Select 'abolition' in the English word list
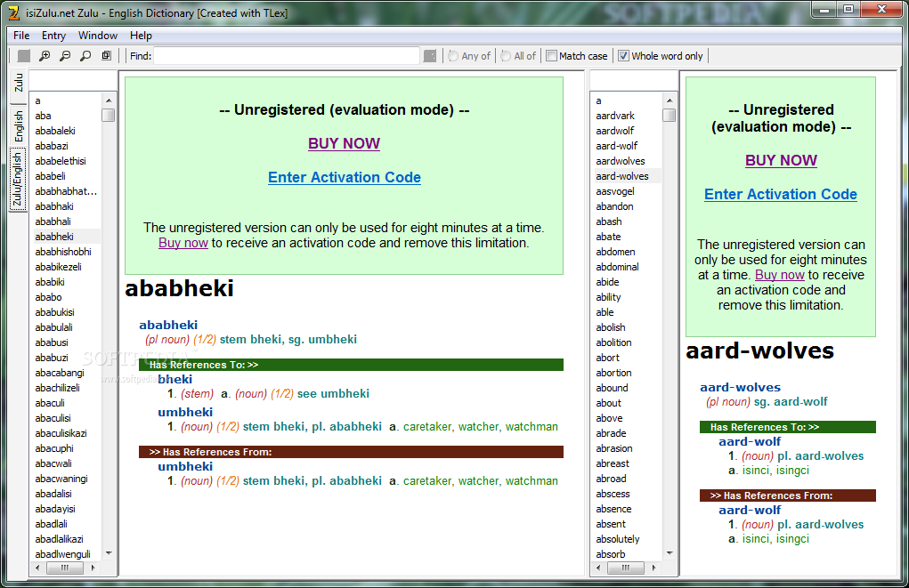Viewport: 909px width, 588px height. pyautogui.click(x=614, y=342)
